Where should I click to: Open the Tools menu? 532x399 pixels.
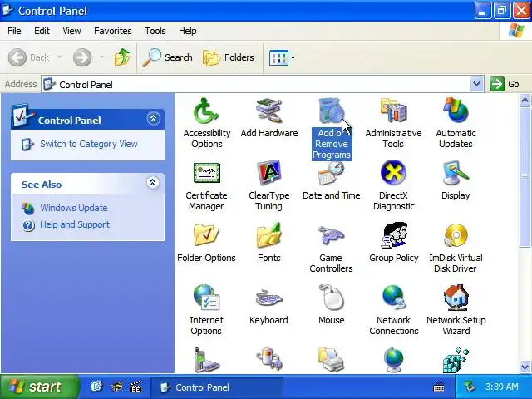(x=155, y=31)
